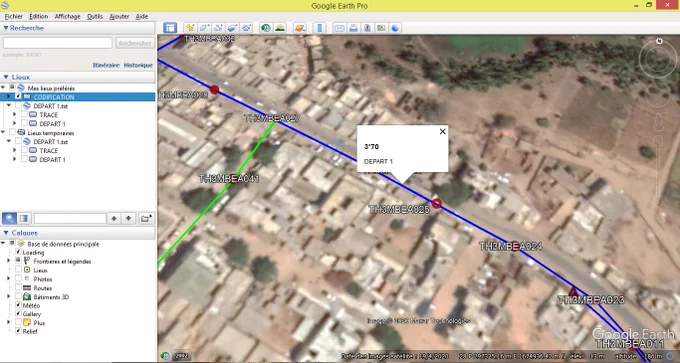Click the magnifier search icon below Lieux panel

pos(10,218)
